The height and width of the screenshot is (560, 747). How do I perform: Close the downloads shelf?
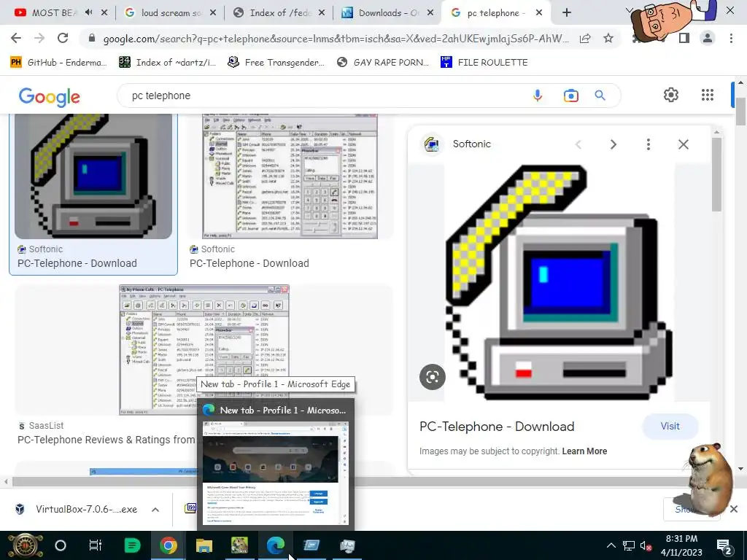tap(734, 509)
